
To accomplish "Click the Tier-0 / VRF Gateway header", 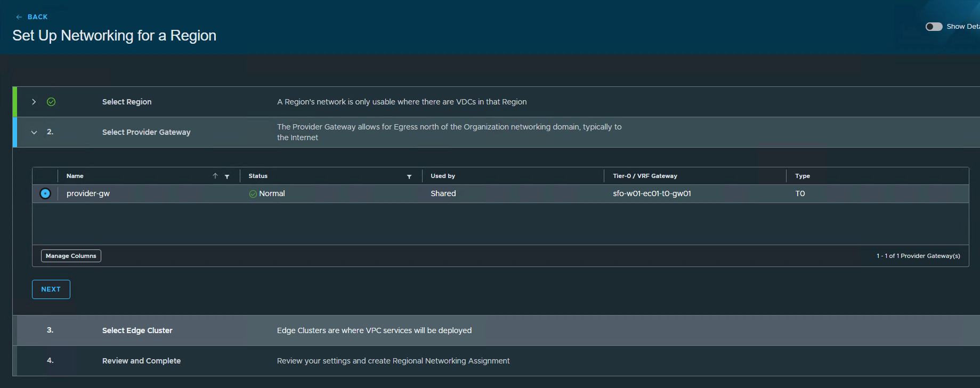I will point(645,176).
